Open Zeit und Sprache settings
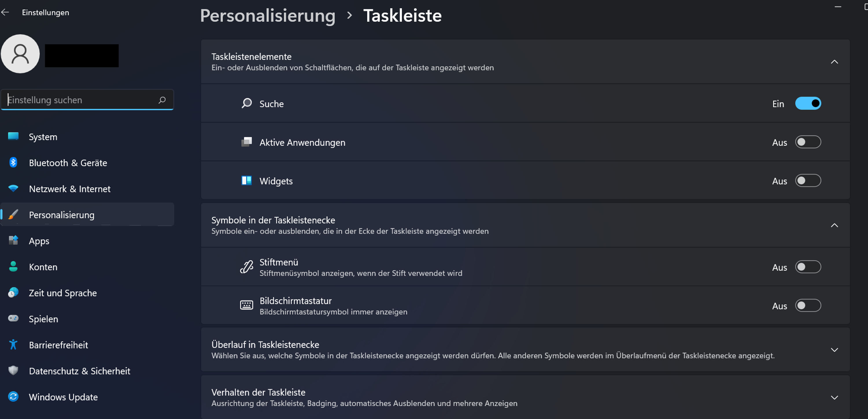The image size is (868, 419). pyautogui.click(x=63, y=293)
